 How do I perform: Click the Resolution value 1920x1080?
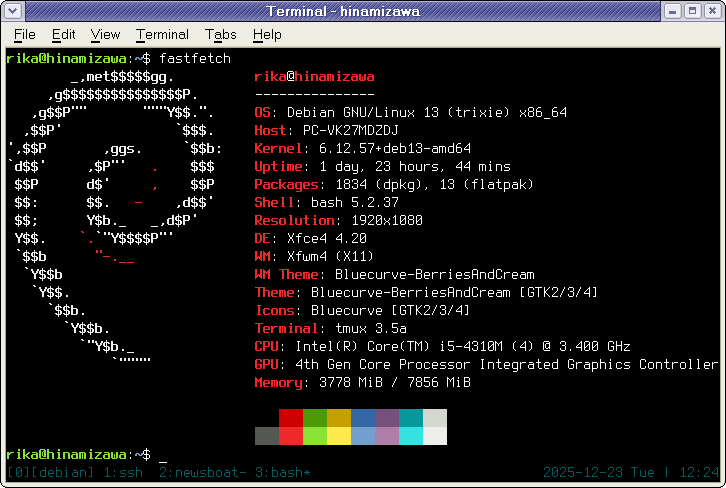tap(387, 220)
